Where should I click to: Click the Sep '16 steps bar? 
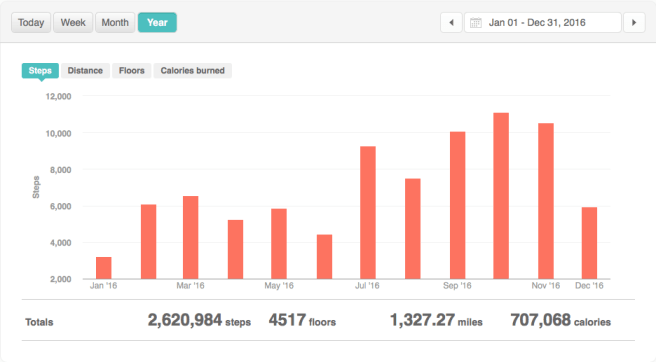pyautogui.click(x=458, y=205)
